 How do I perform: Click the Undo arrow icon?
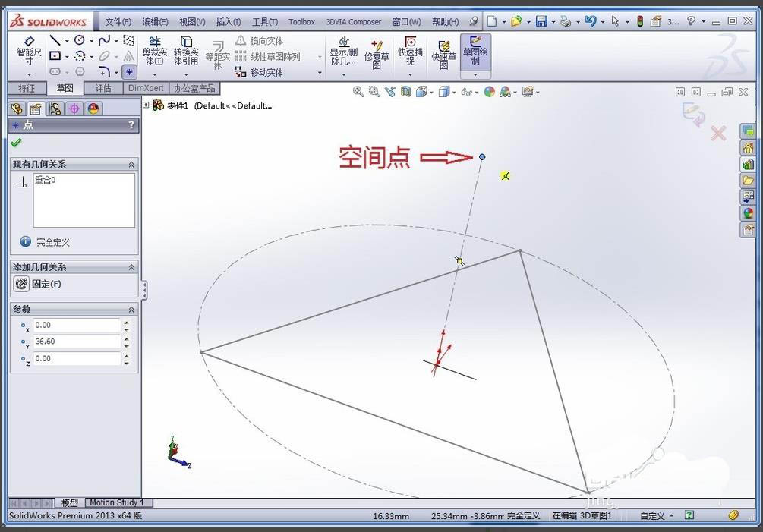[x=591, y=21]
